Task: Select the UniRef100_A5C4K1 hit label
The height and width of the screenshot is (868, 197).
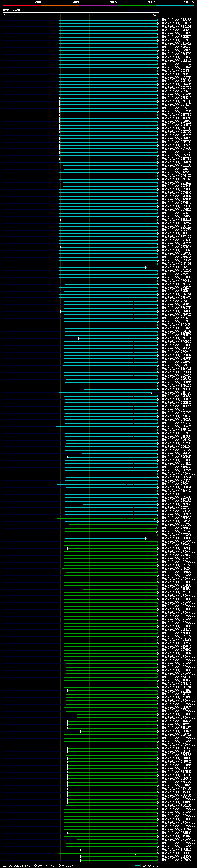Action: click(x=176, y=426)
